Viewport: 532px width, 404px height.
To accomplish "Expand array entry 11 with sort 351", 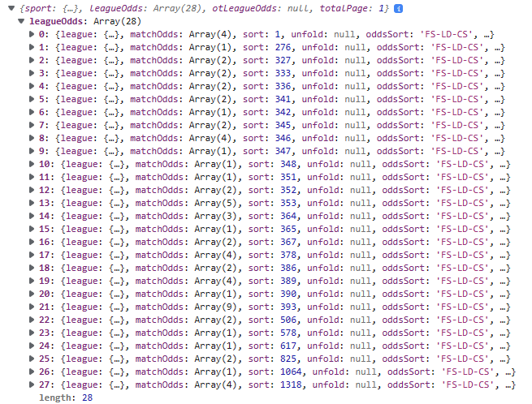I will (x=32, y=177).
